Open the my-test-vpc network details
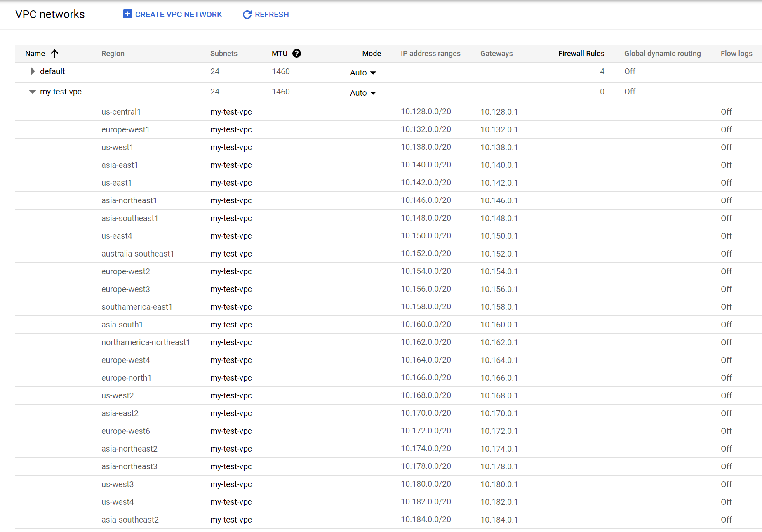762x532 pixels. [61, 92]
